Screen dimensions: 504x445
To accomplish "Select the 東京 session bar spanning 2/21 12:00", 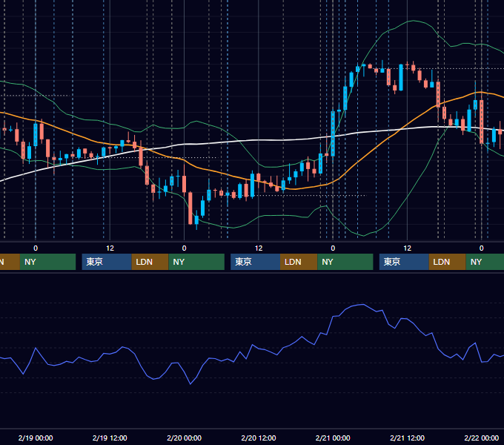I will [404, 262].
